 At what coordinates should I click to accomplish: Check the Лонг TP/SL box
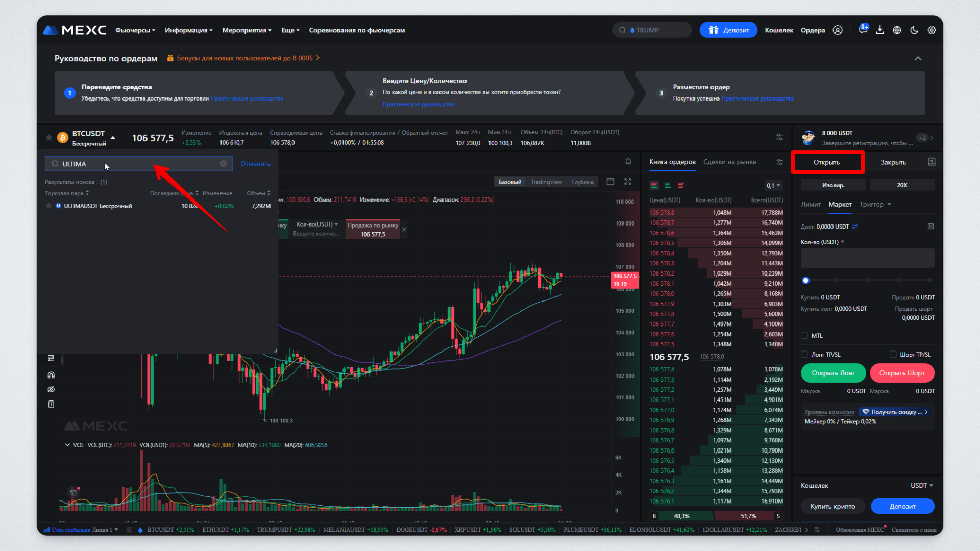pos(805,354)
